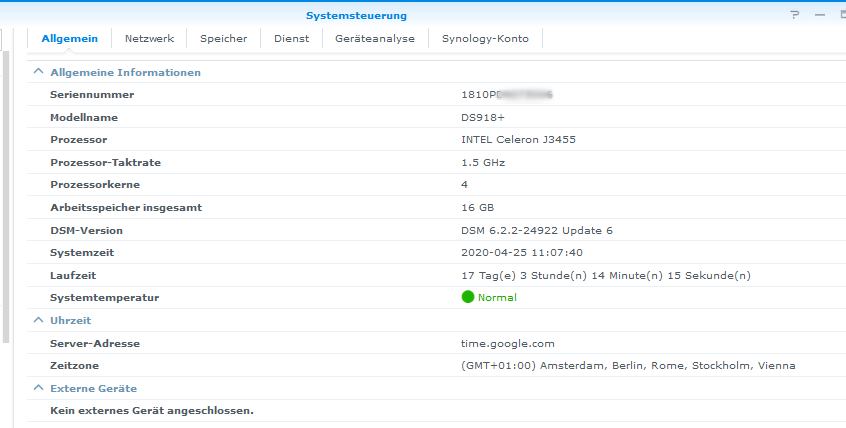This screenshot has height=428, width=846.
Task: Click the Arbeitsspeicher insgesamt label
Action: (126, 207)
